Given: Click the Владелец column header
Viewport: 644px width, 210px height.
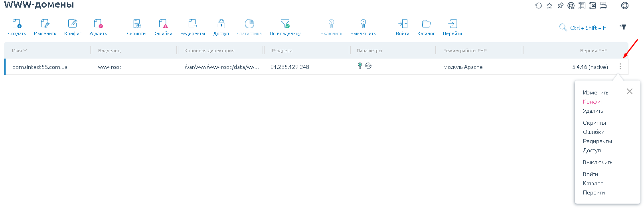Looking at the screenshot, I should pyautogui.click(x=109, y=51).
